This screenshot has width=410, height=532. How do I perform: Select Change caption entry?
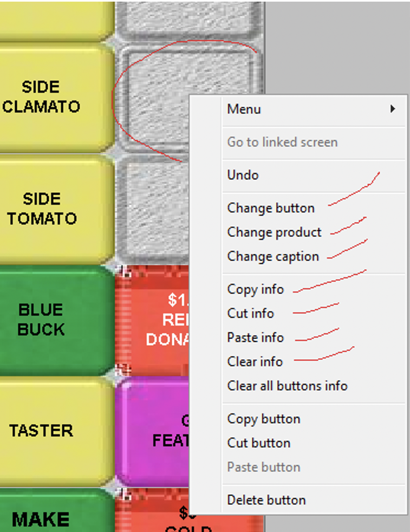(x=273, y=256)
